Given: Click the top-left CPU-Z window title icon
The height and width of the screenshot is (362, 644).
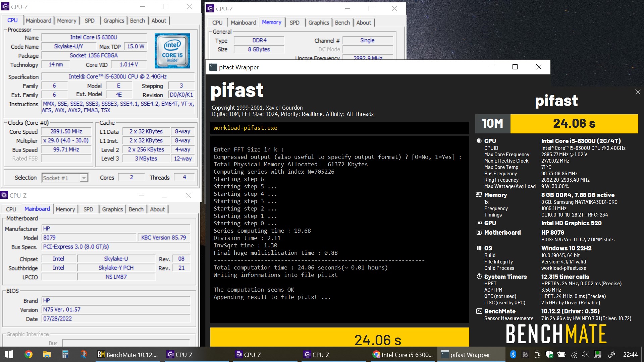Looking at the screenshot, I should (x=5, y=7).
